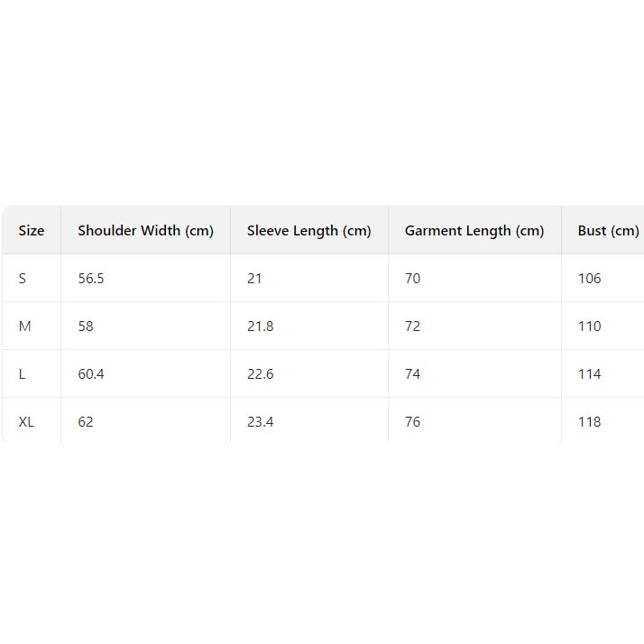Click the Garment Length (cm) header

474,231
